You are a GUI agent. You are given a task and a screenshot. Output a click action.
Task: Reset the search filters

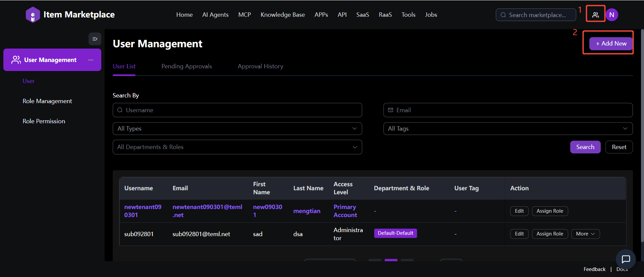(x=619, y=147)
